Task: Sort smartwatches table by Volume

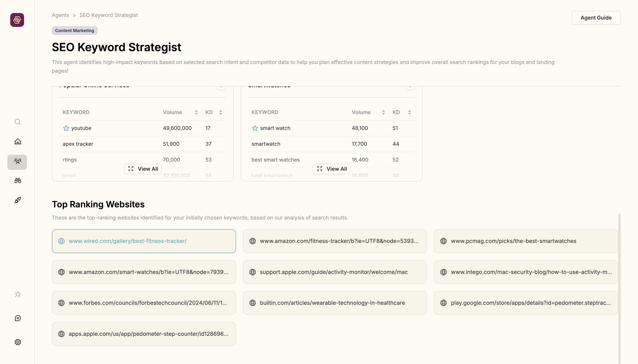Action: [383, 112]
